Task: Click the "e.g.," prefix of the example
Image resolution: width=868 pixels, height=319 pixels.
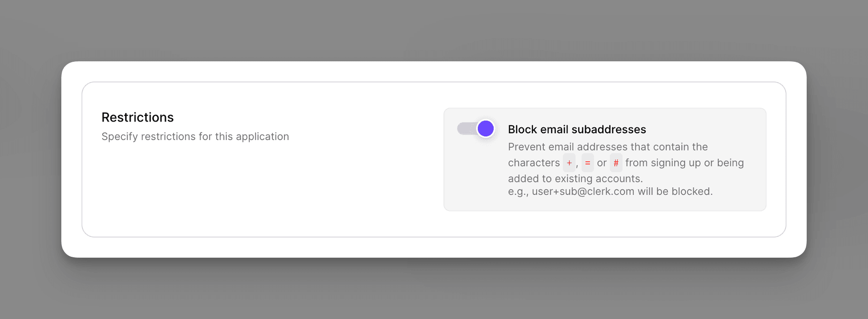Action: coord(518,192)
